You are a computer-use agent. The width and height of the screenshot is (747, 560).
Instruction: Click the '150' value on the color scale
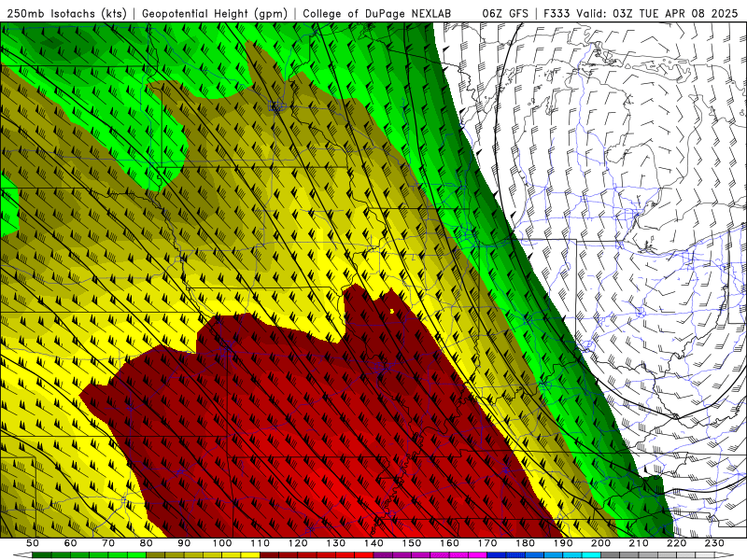click(x=412, y=543)
